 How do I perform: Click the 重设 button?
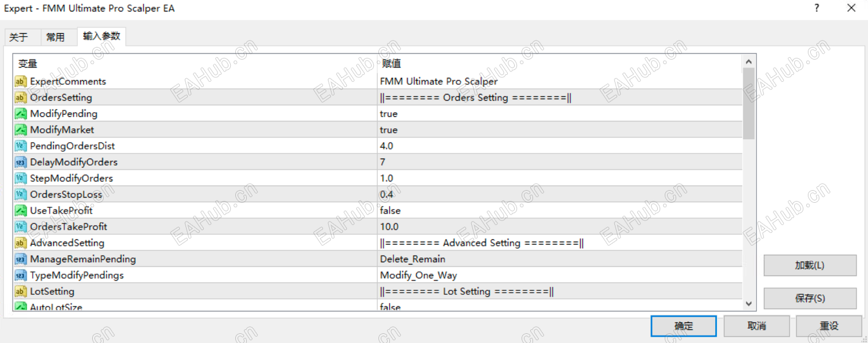point(829,326)
